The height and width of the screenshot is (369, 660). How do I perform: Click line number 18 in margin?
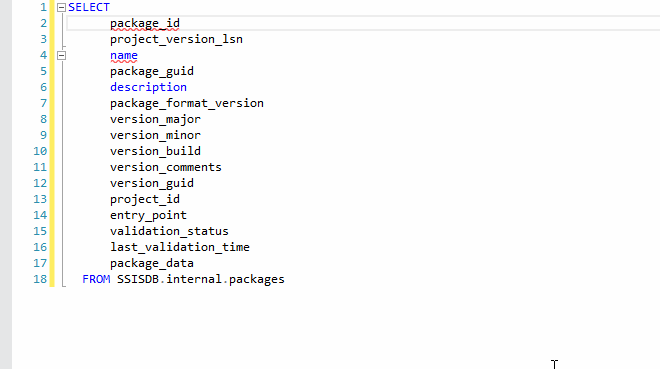[40, 279]
